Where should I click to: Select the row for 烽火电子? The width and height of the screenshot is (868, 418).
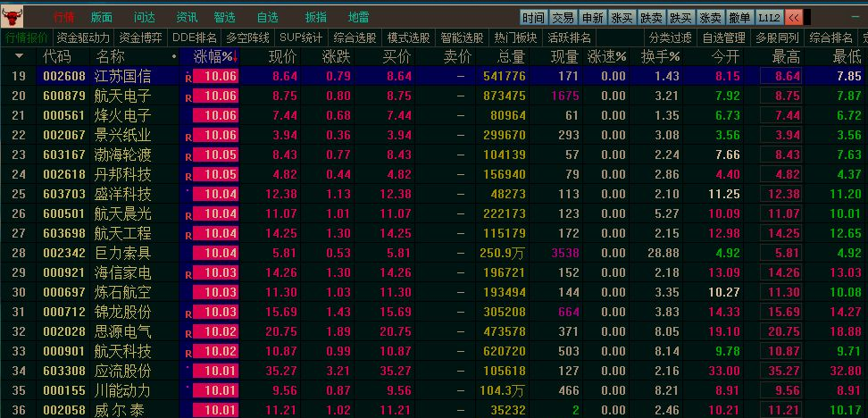[434, 116]
